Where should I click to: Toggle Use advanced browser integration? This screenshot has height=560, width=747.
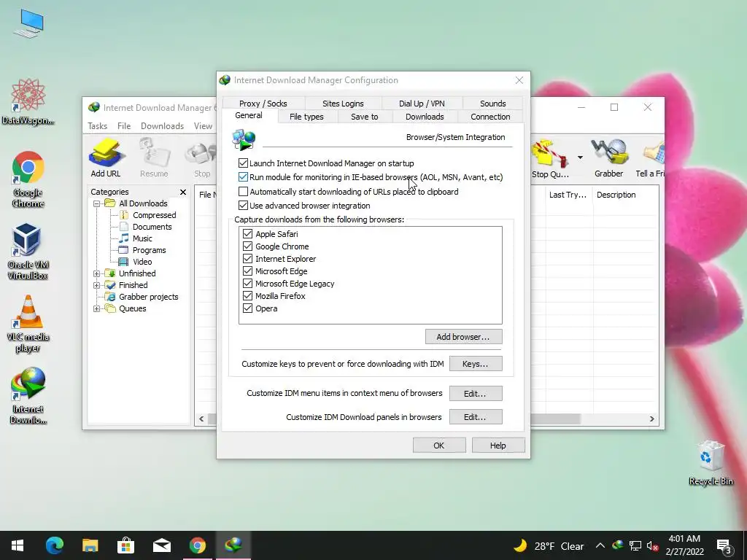click(243, 205)
